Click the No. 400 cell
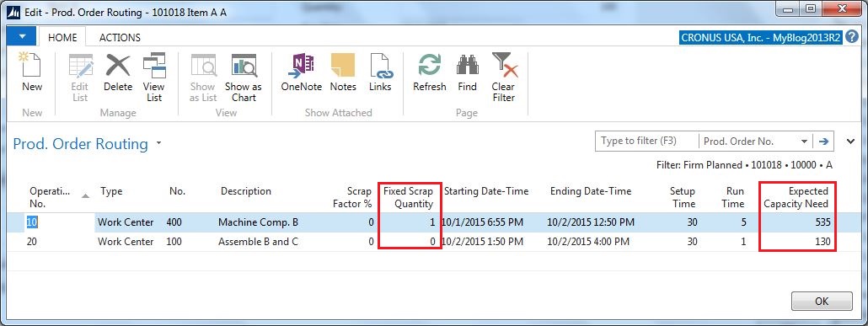The image size is (868, 326). click(174, 222)
